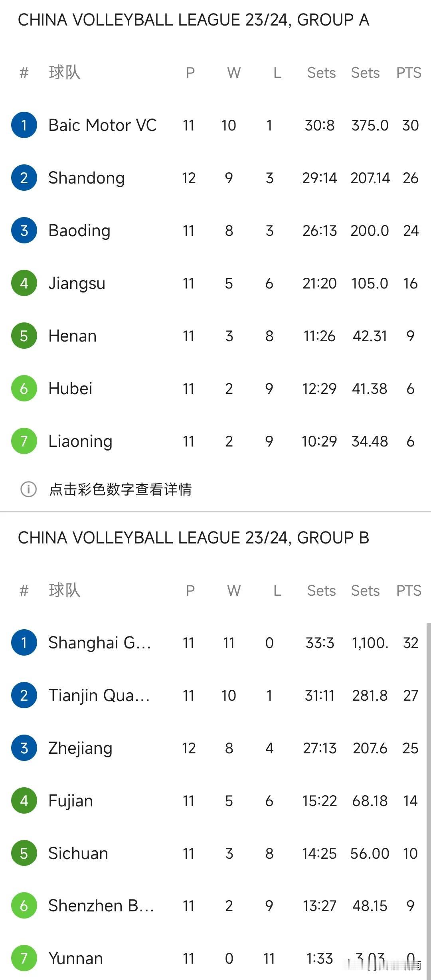Click the Group B league title heading

[194, 538]
